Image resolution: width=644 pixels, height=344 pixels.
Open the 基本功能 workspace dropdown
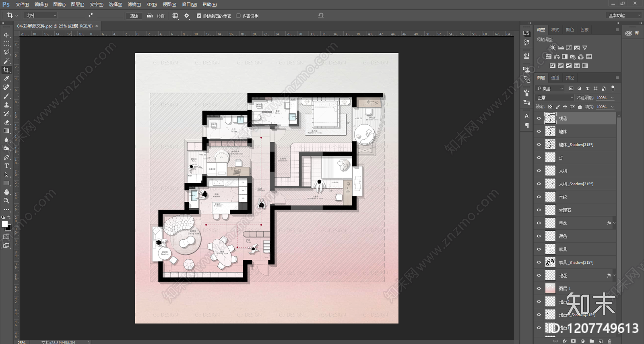coord(623,15)
